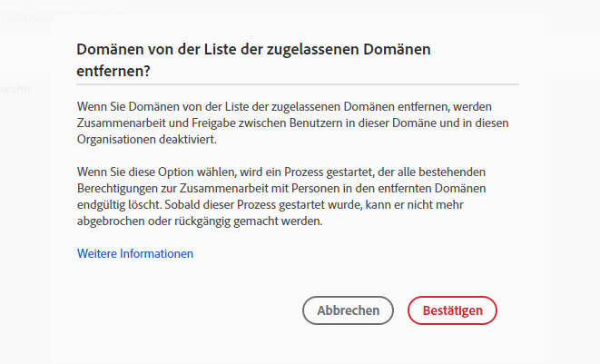Click the horizontal divider below the heading
600x364 pixels.
point(298,84)
